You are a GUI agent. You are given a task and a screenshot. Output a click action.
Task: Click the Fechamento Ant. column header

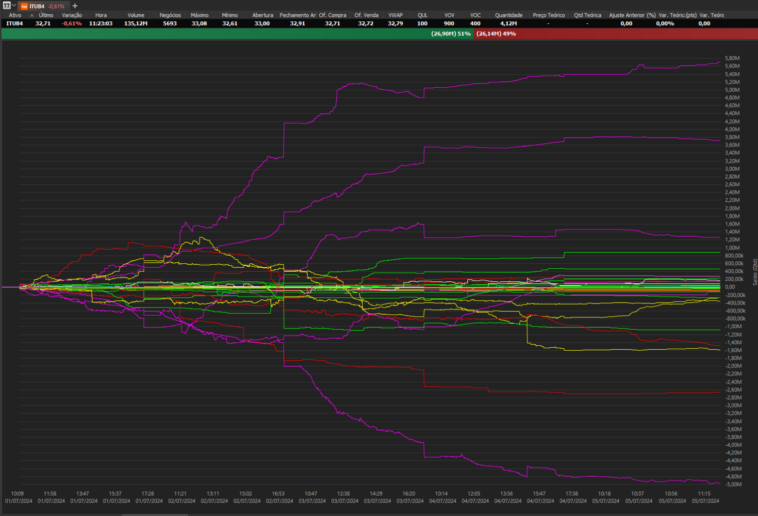[302, 15]
